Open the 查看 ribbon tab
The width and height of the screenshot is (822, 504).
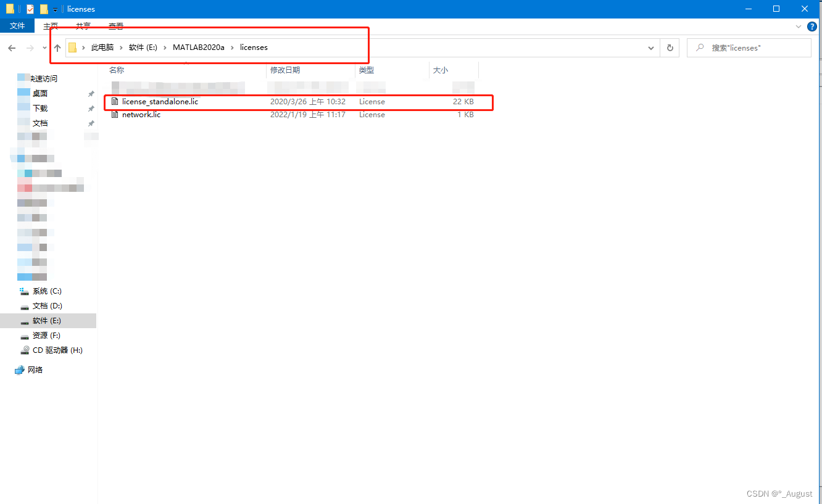tap(115, 26)
